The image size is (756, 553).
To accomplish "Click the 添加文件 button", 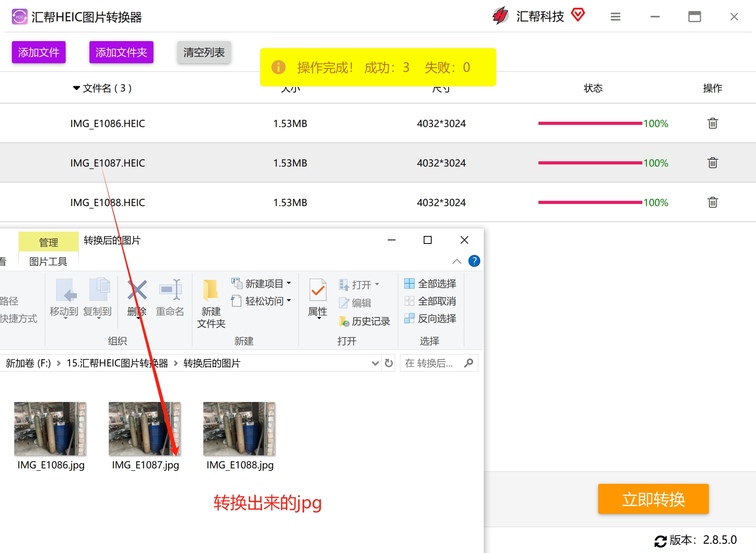I will [x=39, y=52].
